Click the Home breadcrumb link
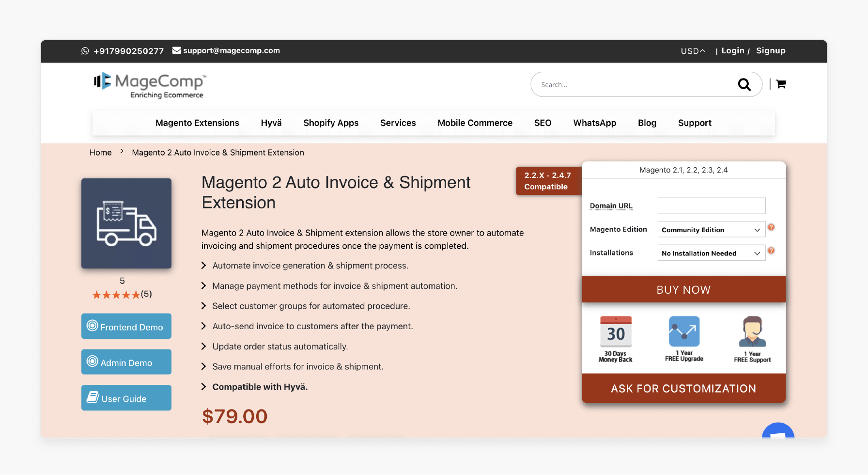Screen dimensions: 868x475 click(x=100, y=153)
